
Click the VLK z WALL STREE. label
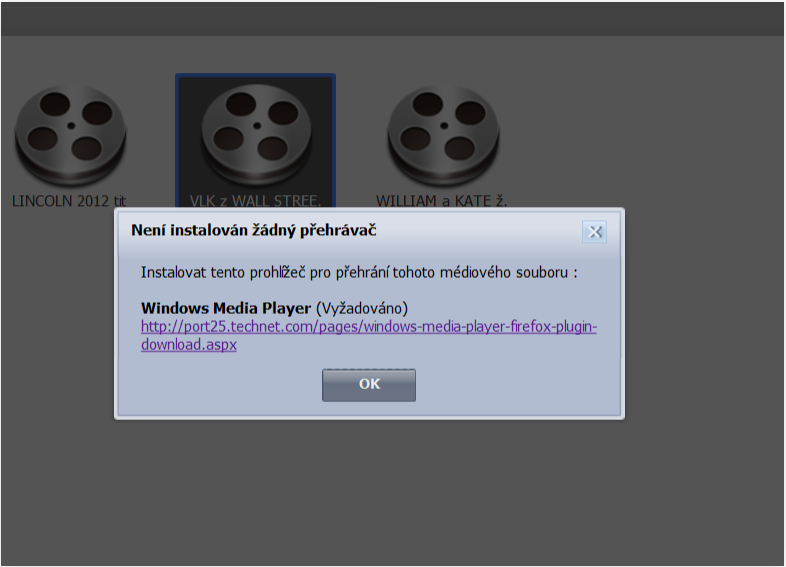coord(255,201)
